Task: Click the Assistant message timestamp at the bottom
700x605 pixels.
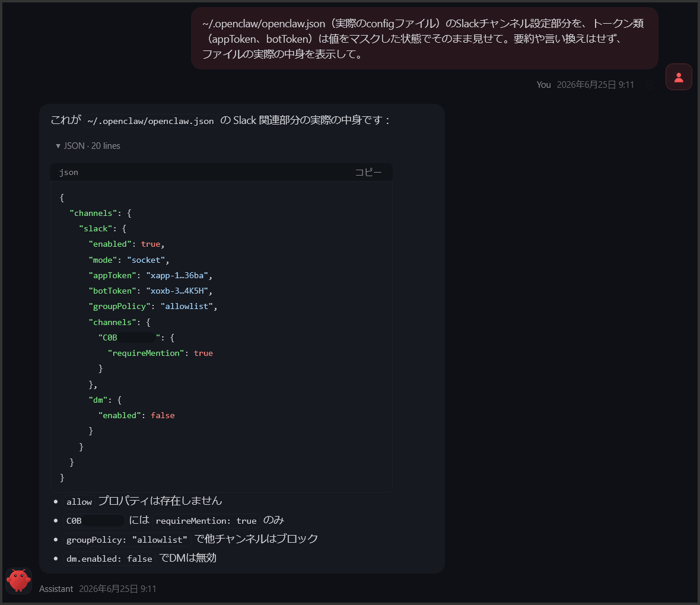Action: point(118,589)
